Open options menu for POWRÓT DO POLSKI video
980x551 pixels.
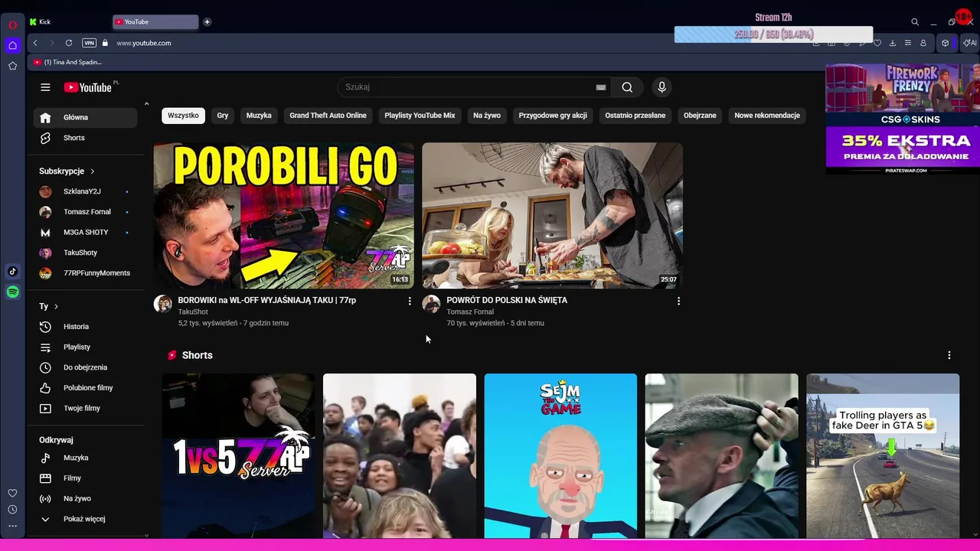tap(678, 302)
